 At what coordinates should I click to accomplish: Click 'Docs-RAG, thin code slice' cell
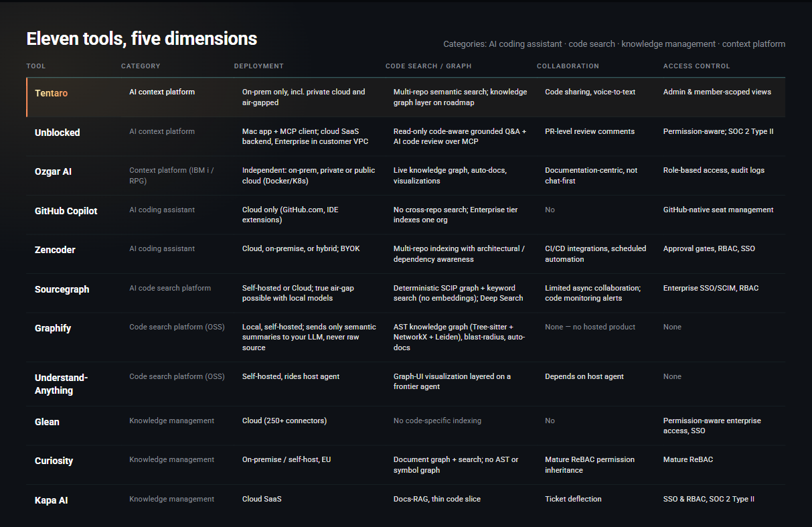point(437,499)
